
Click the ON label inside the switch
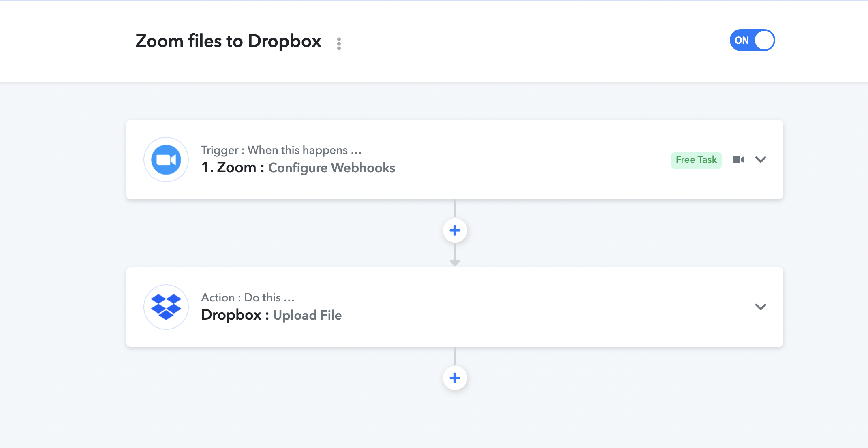[742, 41]
